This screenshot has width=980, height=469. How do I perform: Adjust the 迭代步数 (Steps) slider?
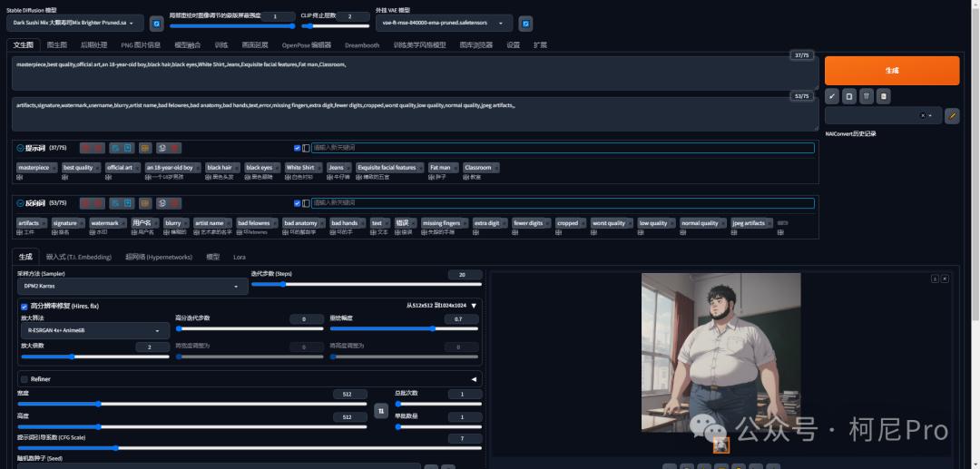click(367, 284)
